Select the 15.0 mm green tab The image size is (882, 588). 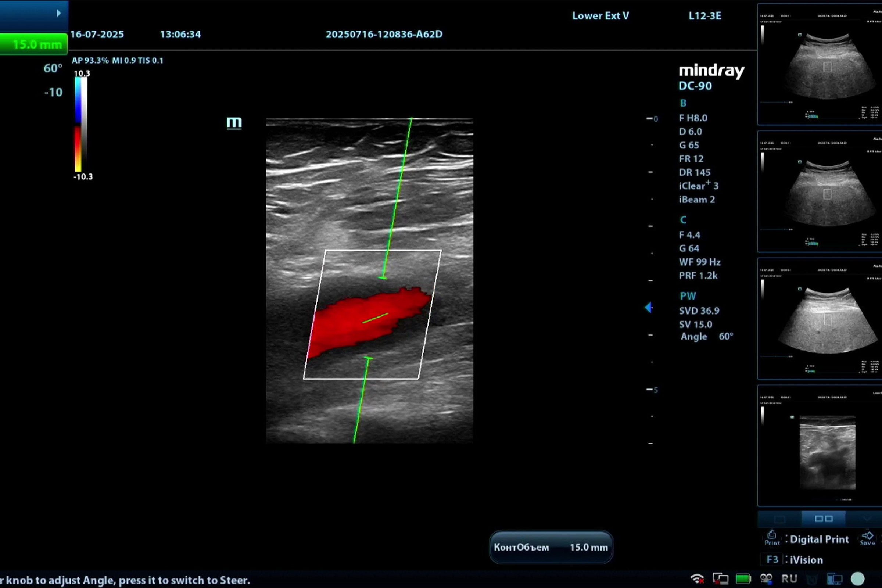click(34, 44)
